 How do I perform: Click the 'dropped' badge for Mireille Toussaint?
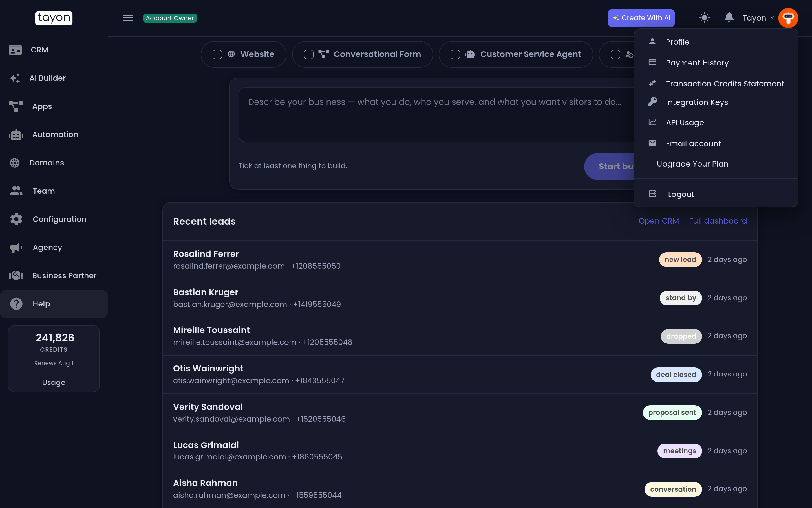[681, 336]
